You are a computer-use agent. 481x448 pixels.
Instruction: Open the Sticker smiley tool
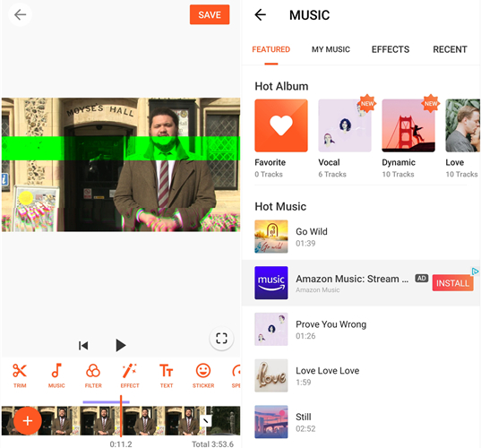203,375
